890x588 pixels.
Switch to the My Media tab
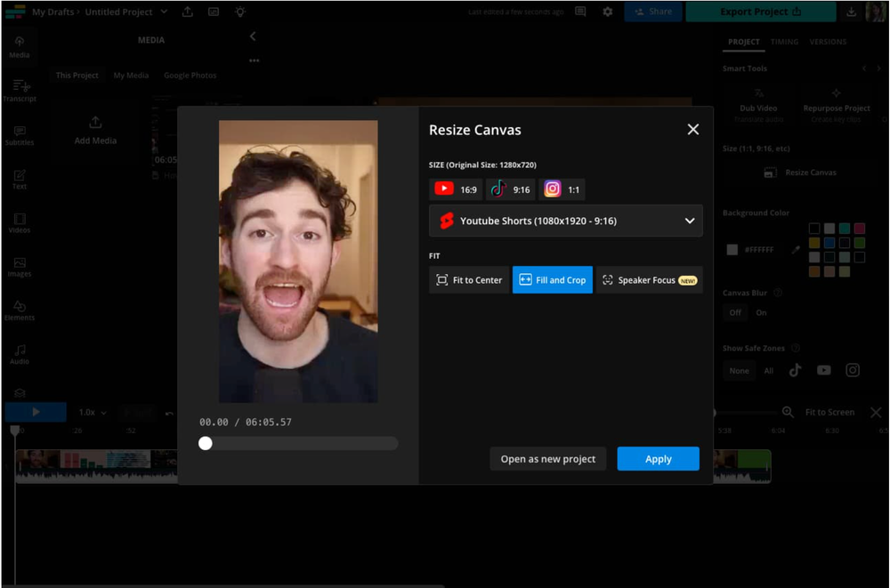click(131, 75)
